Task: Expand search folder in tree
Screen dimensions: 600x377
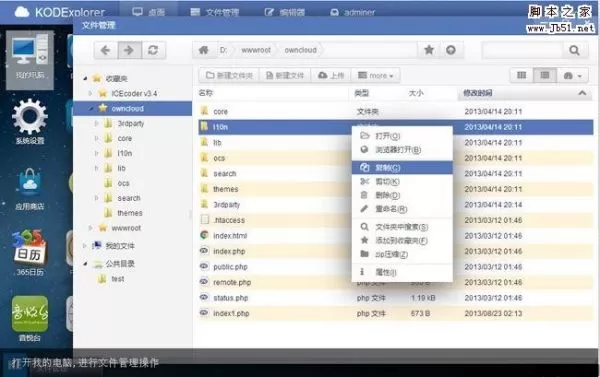Action: click(x=96, y=198)
